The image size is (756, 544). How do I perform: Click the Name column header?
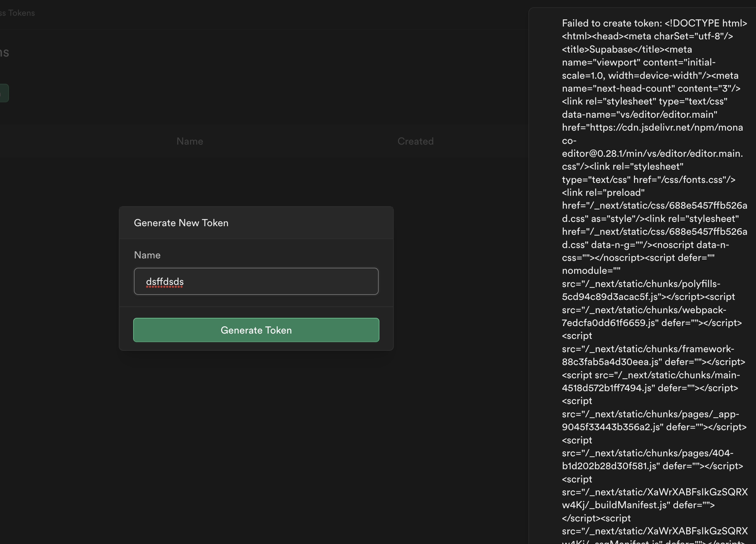click(x=190, y=141)
